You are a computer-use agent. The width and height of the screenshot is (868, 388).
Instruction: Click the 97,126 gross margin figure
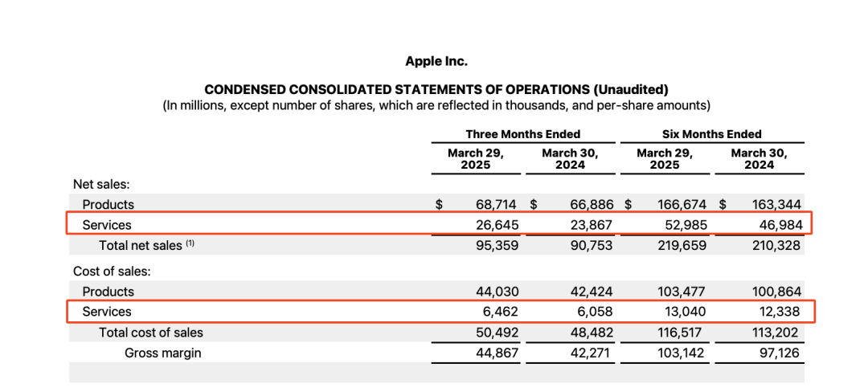[777, 353]
